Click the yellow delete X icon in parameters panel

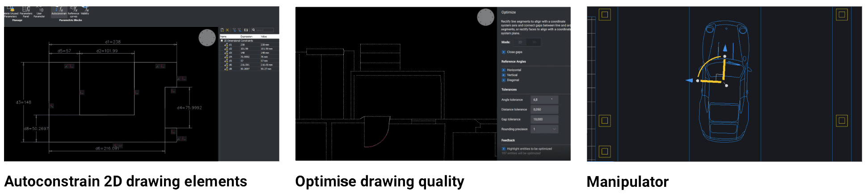coord(228,30)
